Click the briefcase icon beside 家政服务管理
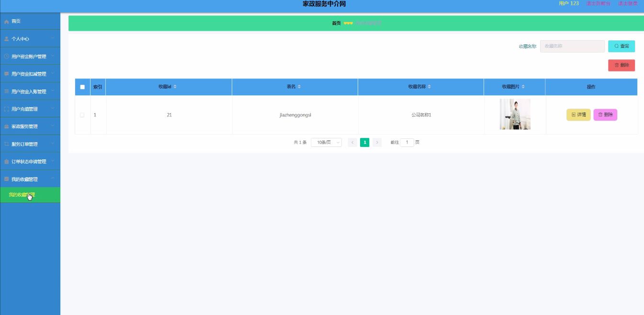 coord(6,126)
